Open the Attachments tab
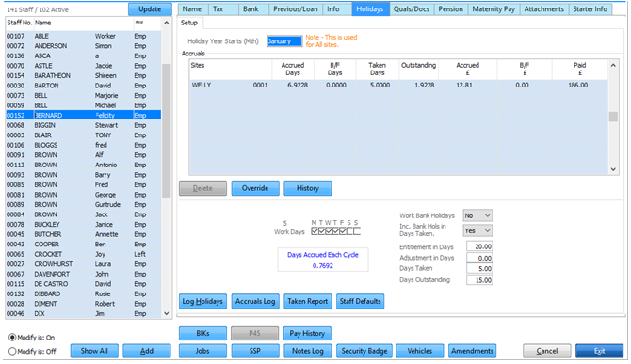The width and height of the screenshot is (631, 364). (544, 8)
